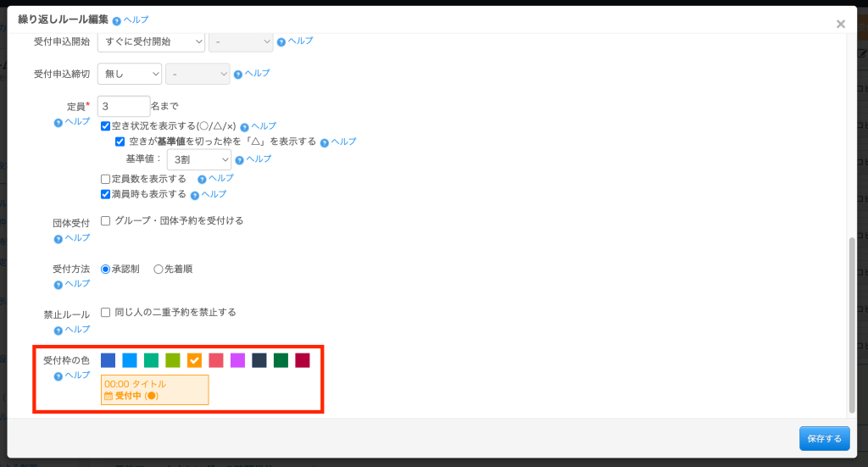Uncheck 空き状況を表示する checkbox
The width and height of the screenshot is (868, 467).
(106, 126)
